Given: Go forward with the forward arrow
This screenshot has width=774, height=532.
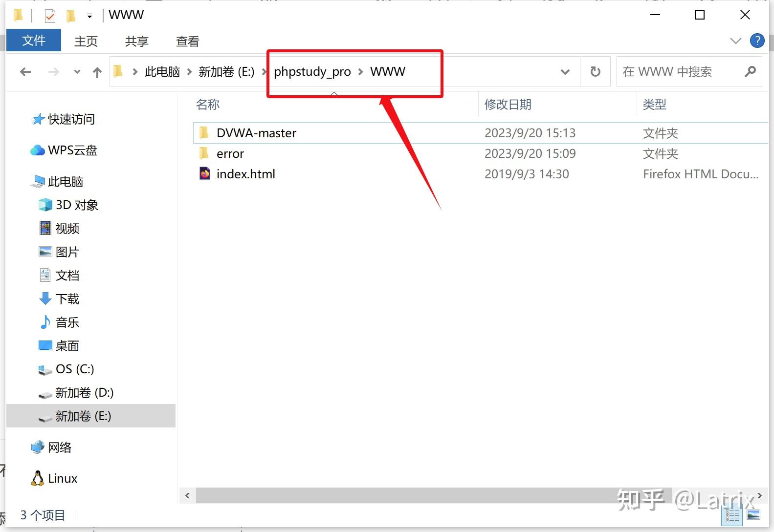Looking at the screenshot, I should [x=53, y=72].
